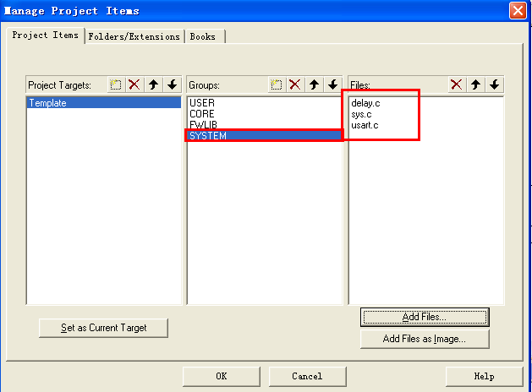Click the Add Files... button
This screenshot has height=392, width=532.
point(425,317)
